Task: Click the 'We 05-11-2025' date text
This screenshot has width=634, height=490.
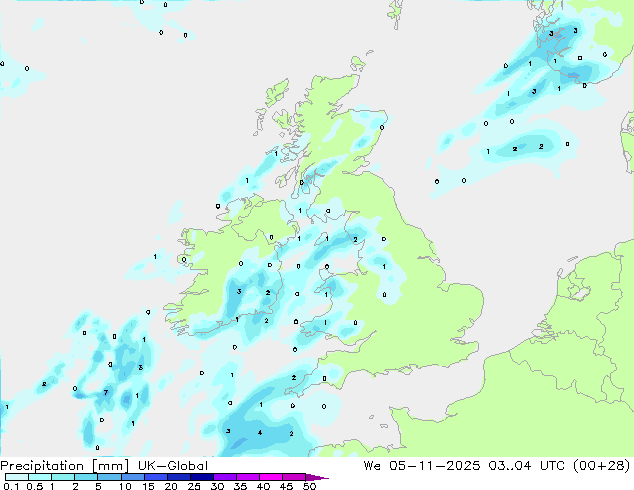Action: (x=422, y=466)
